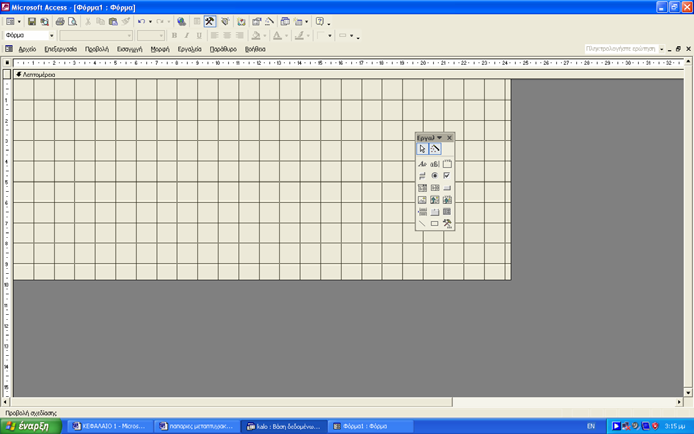Click the form selector box at ruler corner

7,63
